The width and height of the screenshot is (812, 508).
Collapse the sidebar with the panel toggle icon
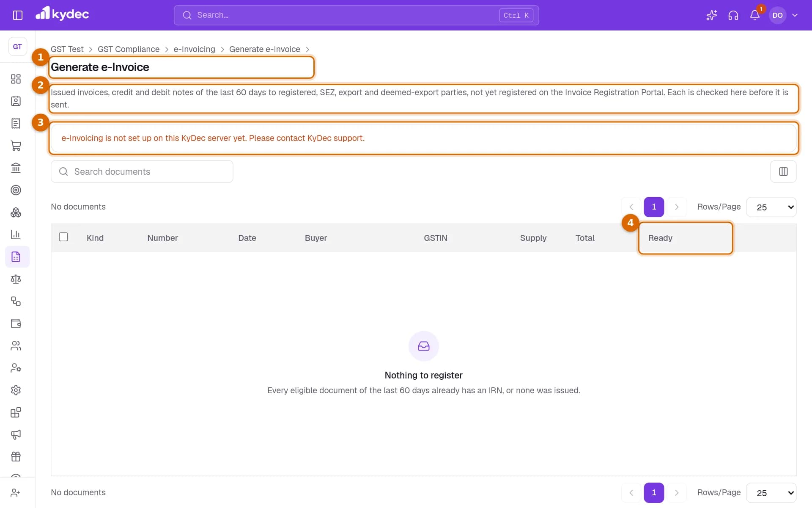click(17, 15)
